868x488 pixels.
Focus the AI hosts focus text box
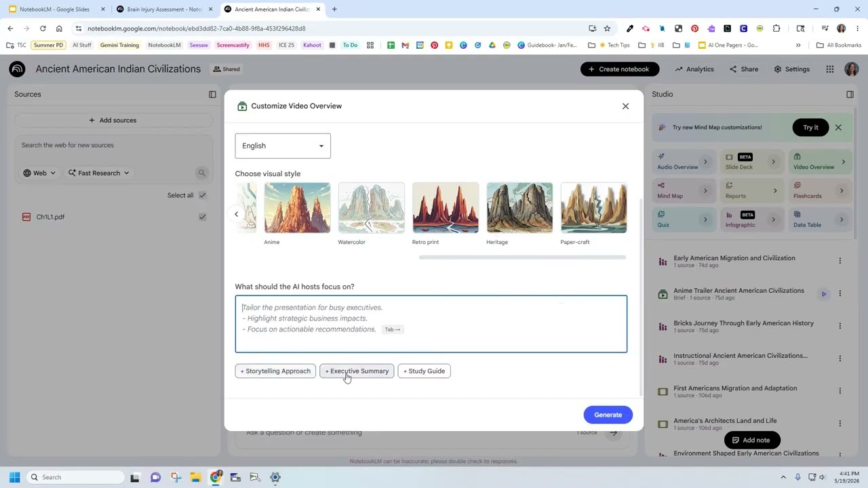coord(431,324)
